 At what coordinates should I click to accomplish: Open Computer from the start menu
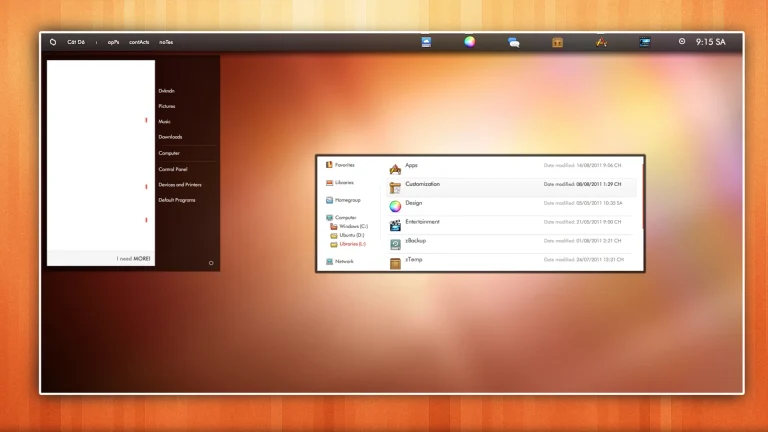coord(169,153)
